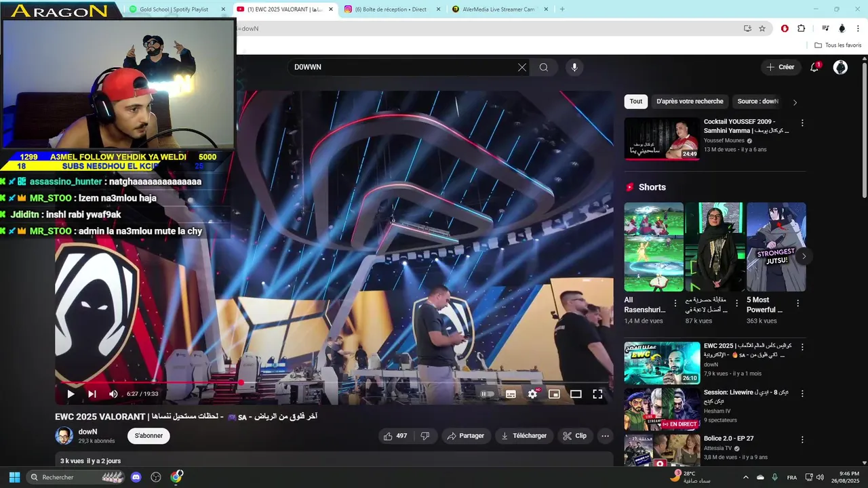The height and width of the screenshot is (488, 868).
Task: Open YouTube notifications bell
Action: click(815, 67)
